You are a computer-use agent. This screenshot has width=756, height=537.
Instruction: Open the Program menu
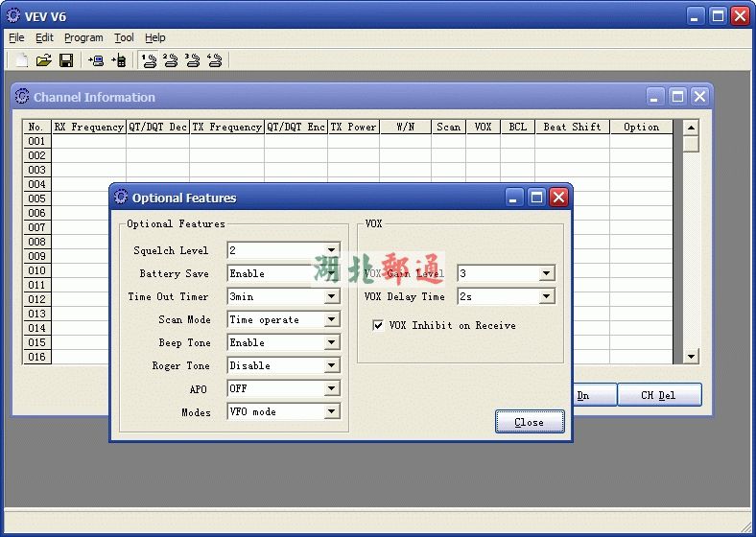pyautogui.click(x=83, y=37)
